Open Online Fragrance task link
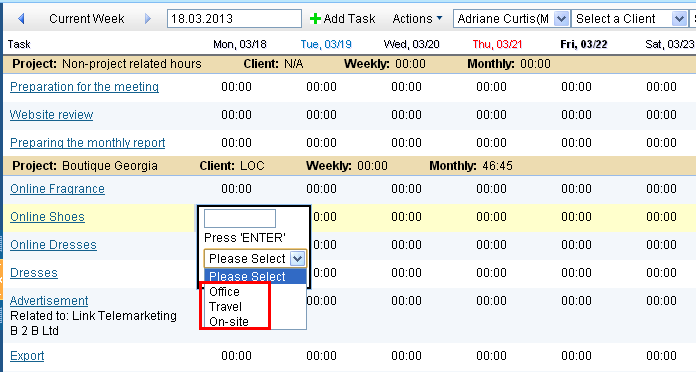696x372 pixels. point(57,189)
